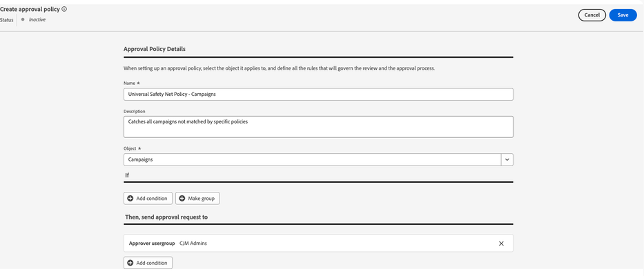Click the Create approval policy title
This screenshot has height=276, width=644.
click(x=30, y=9)
